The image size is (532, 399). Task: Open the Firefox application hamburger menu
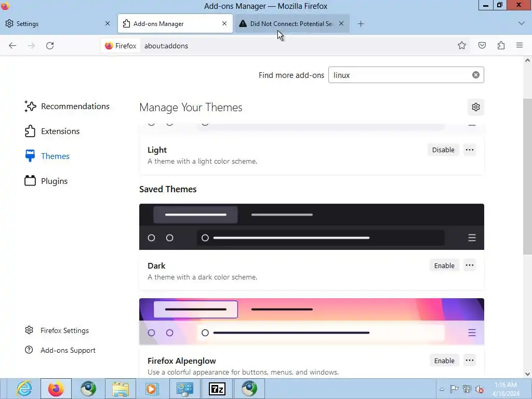pyautogui.click(x=520, y=45)
